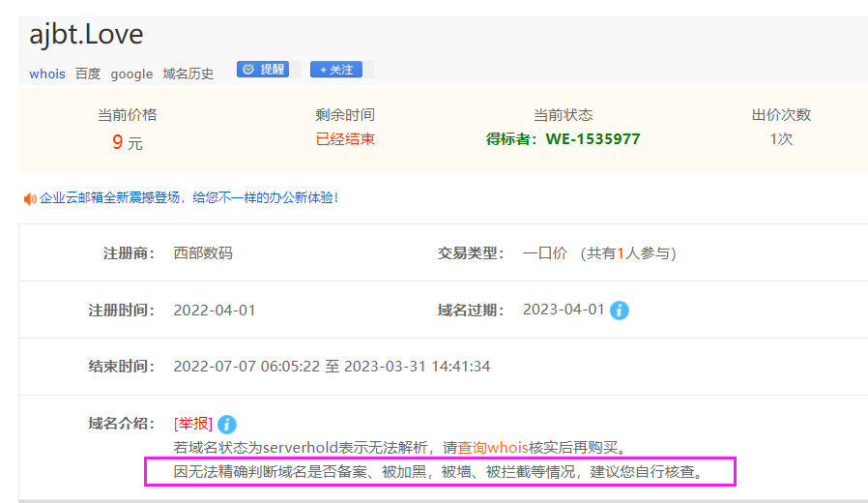The width and height of the screenshot is (868, 503).
Task: Follow the orange 查询whois link
Action: 493,448
